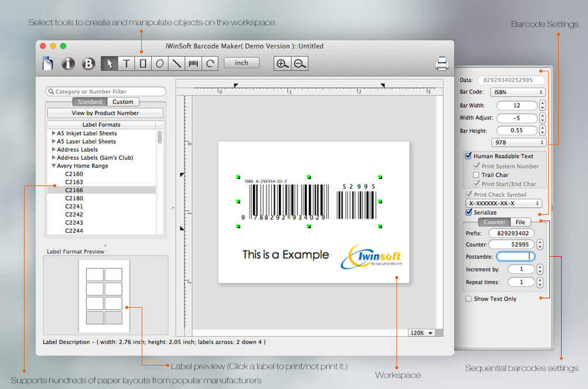The width and height of the screenshot is (588, 389).
Task: Switch to the Custom tab
Action: click(x=123, y=101)
